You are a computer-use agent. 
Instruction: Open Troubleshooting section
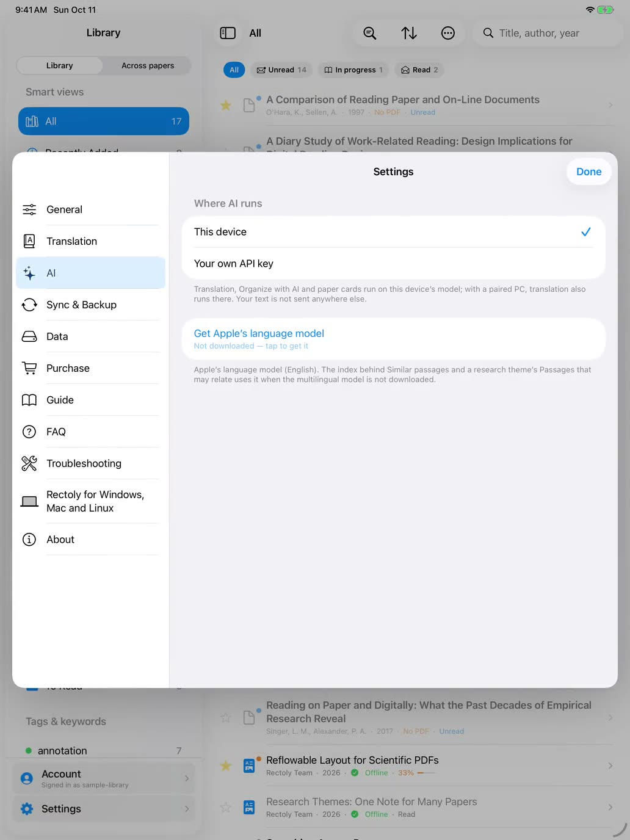pos(90,463)
